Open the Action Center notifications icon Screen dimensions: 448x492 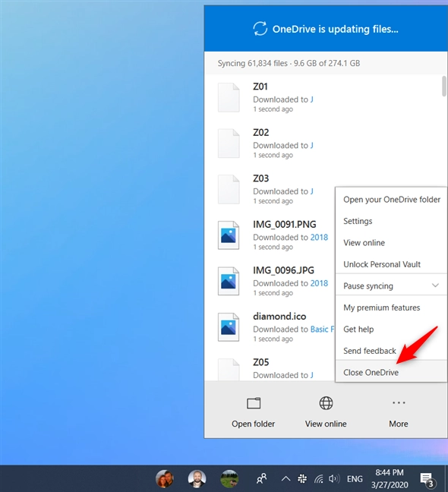coord(427,480)
